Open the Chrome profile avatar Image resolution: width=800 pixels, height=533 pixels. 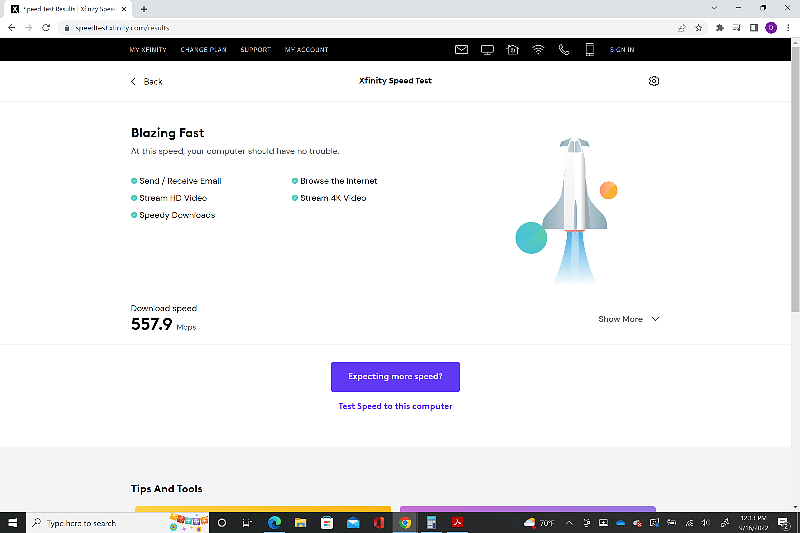[771, 28]
